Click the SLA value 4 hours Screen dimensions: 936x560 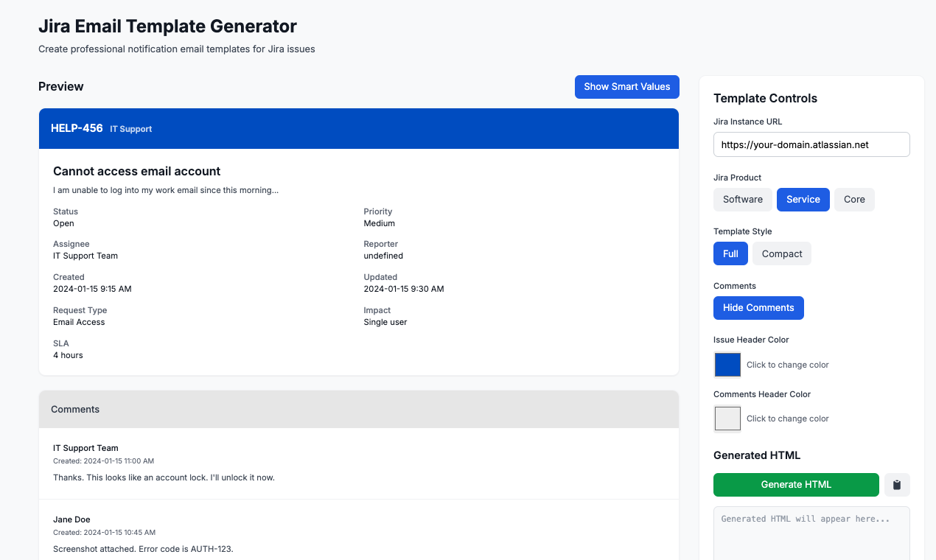pyautogui.click(x=68, y=355)
